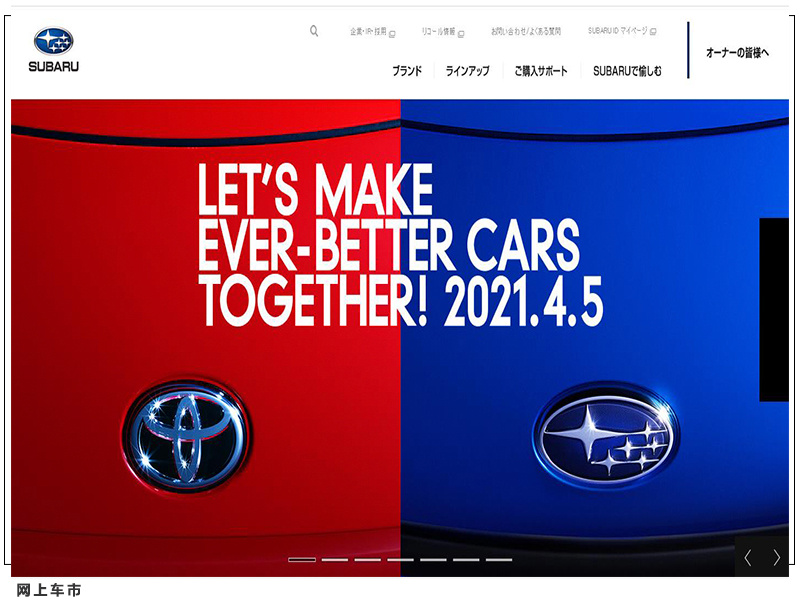Select the last carousel slide indicator
Screen dimensions: 800x600
tap(499, 560)
